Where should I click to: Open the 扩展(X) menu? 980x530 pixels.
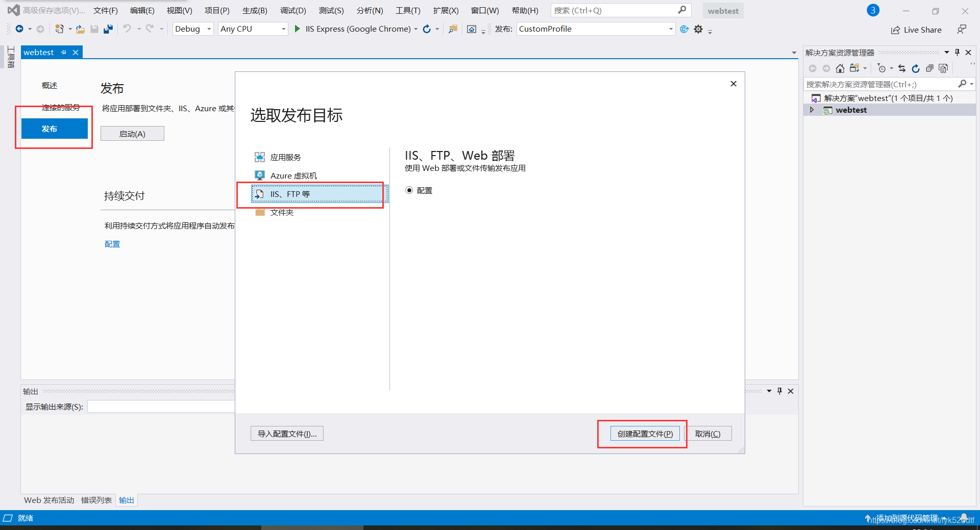pyautogui.click(x=446, y=11)
